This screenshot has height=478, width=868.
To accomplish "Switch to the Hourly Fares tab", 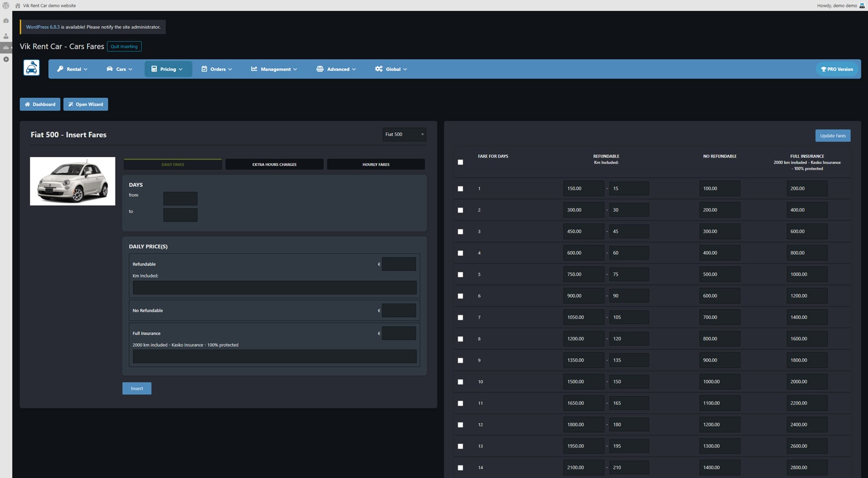I will pyautogui.click(x=375, y=164).
